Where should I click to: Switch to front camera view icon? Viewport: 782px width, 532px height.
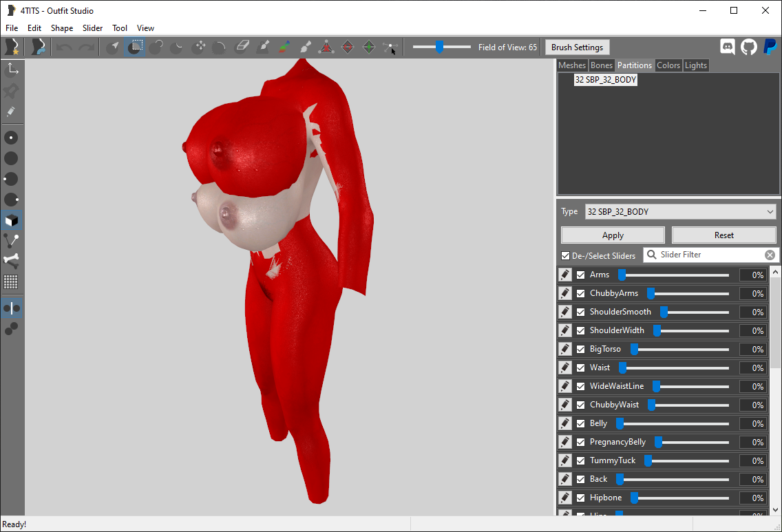pyautogui.click(x=12, y=138)
